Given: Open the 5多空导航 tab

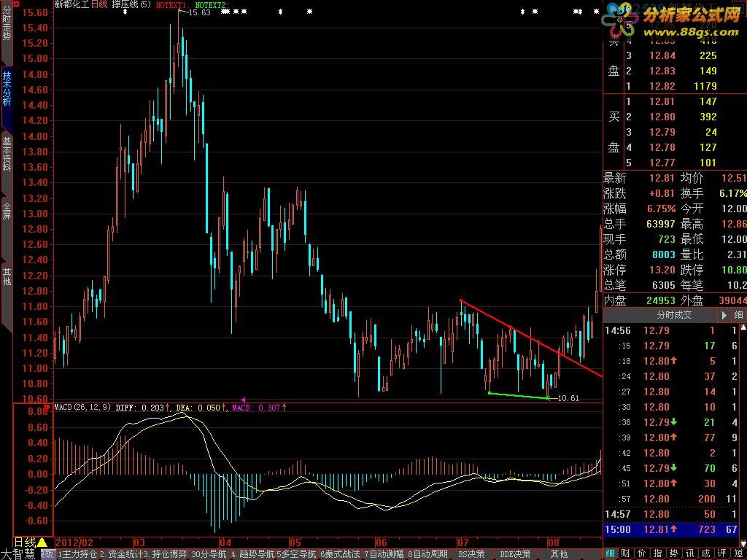Looking at the screenshot, I should click(296, 554).
